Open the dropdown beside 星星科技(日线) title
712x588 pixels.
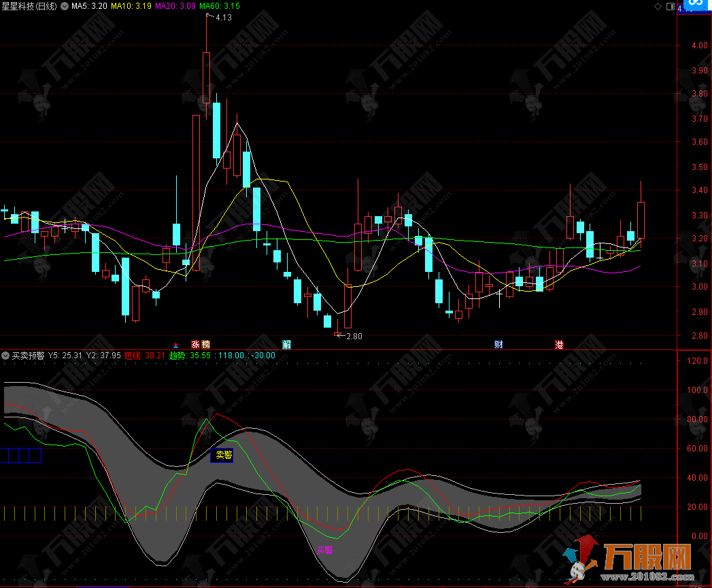point(65,6)
